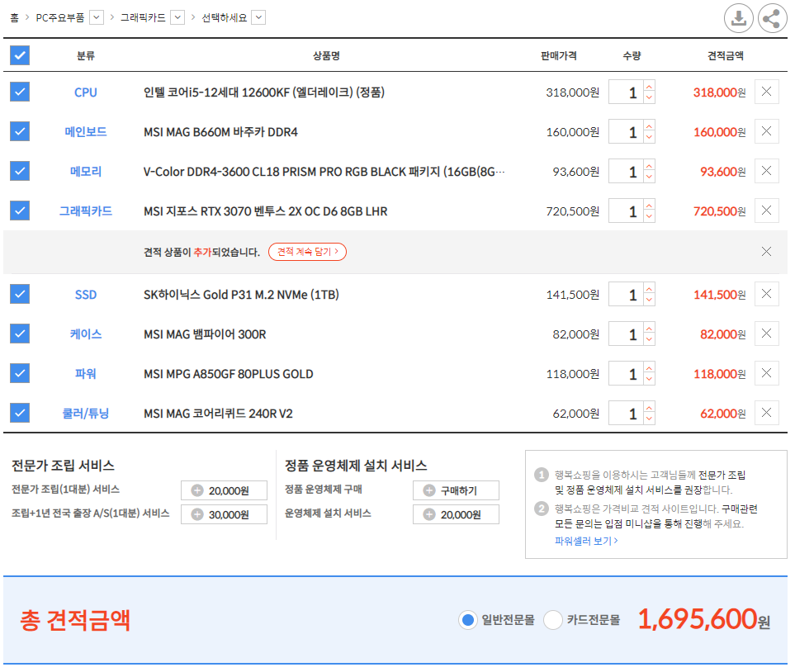Uncheck the SSD row checkbox
The height and width of the screenshot is (672, 795).
[20, 294]
